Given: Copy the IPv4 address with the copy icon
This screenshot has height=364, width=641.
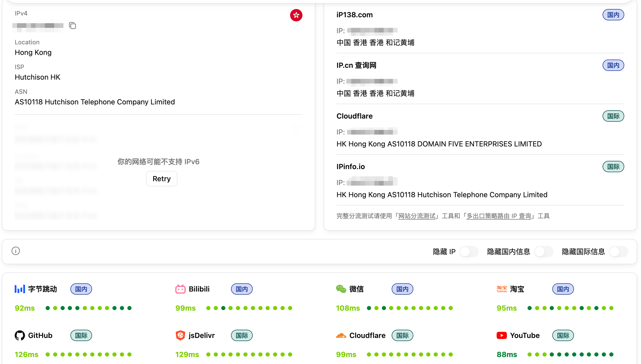Looking at the screenshot, I should click(x=72, y=26).
